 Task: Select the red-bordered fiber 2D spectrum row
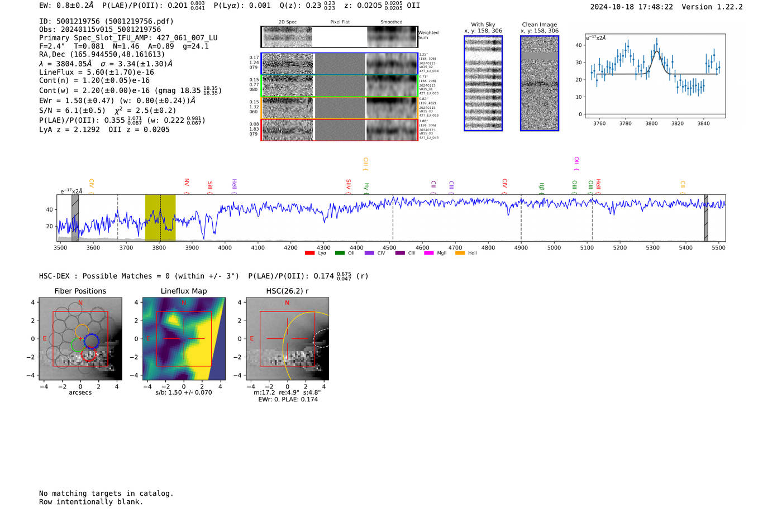point(340,130)
